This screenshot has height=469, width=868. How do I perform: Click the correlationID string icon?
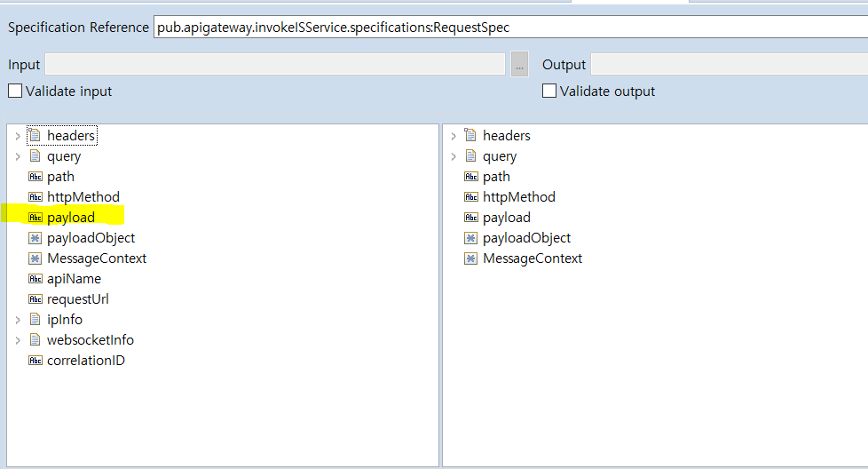point(36,361)
